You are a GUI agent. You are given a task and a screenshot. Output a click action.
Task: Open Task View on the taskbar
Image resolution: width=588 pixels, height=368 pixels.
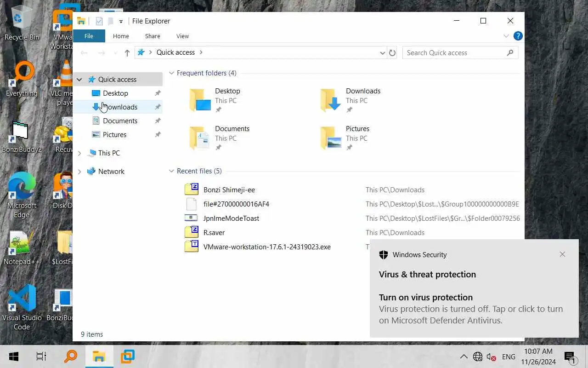click(x=41, y=356)
